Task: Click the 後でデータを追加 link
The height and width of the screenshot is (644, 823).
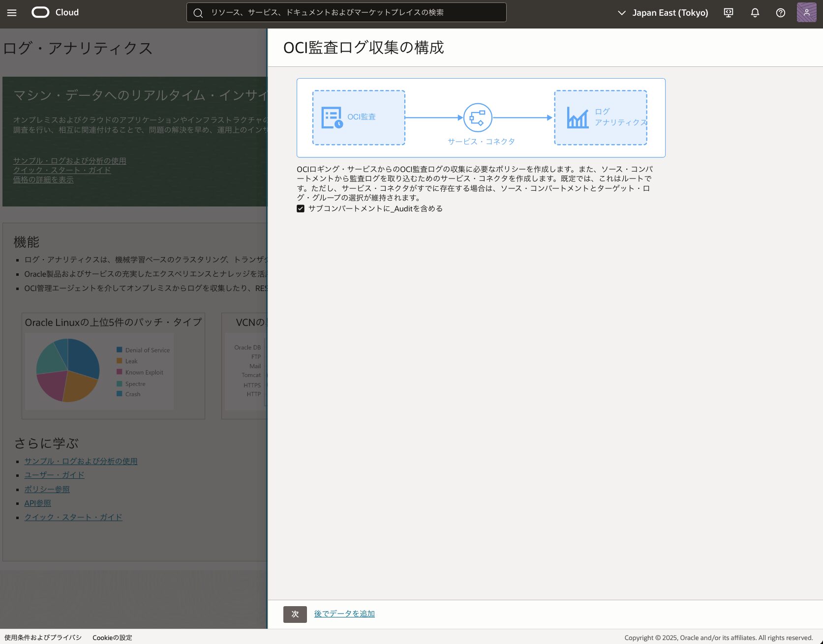Action: [344, 614]
